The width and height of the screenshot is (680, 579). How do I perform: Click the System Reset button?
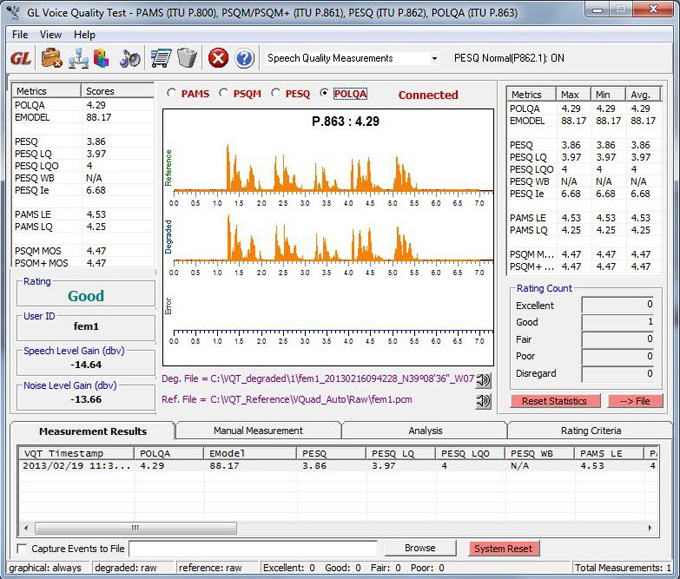click(503, 549)
